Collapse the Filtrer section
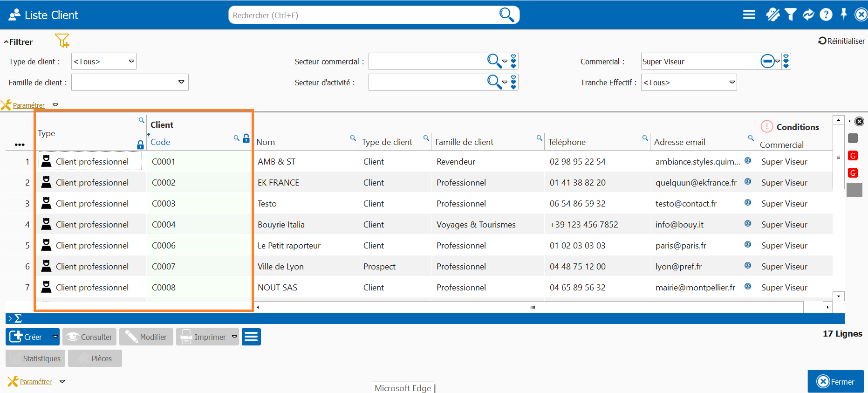The width and height of the screenshot is (868, 393). pyautogui.click(x=19, y=42)
